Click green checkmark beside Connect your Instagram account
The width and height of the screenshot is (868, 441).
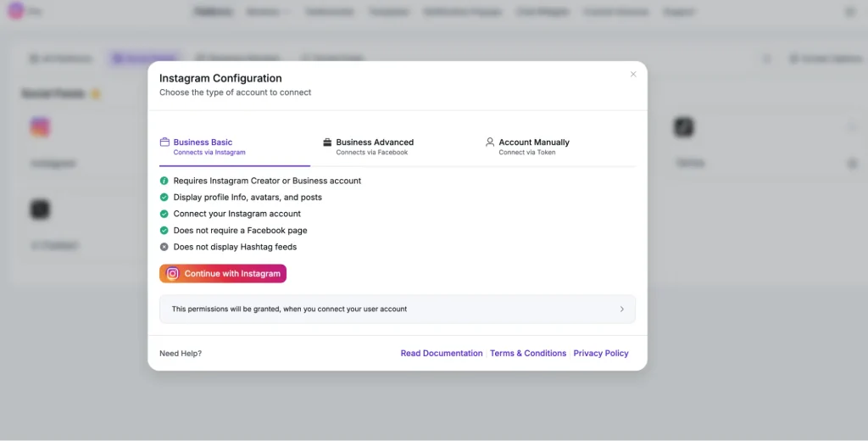pos(164,214)
